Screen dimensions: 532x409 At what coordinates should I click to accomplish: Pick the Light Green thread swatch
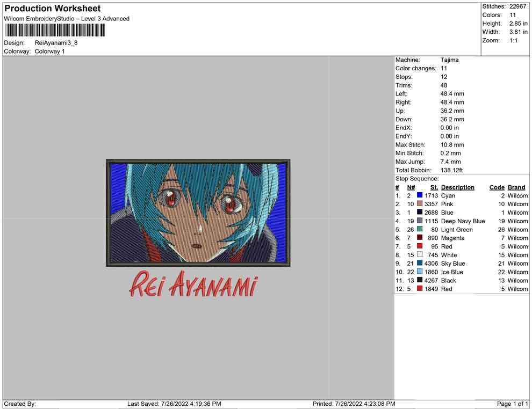tap(420, 230)
